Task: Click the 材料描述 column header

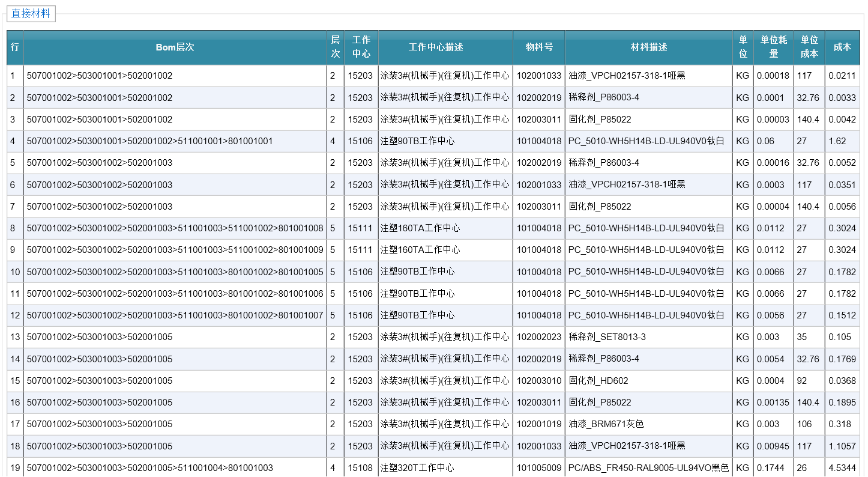Action: pos(649,47)
